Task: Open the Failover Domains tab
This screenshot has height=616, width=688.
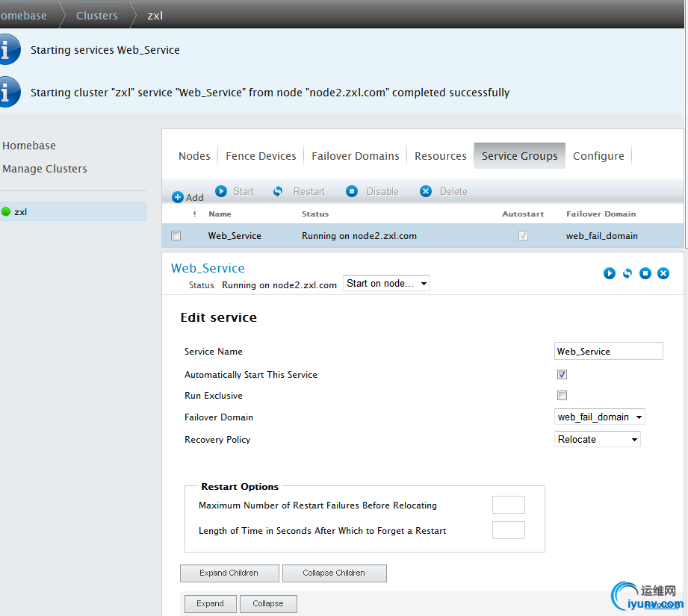Action: point(356,156)
